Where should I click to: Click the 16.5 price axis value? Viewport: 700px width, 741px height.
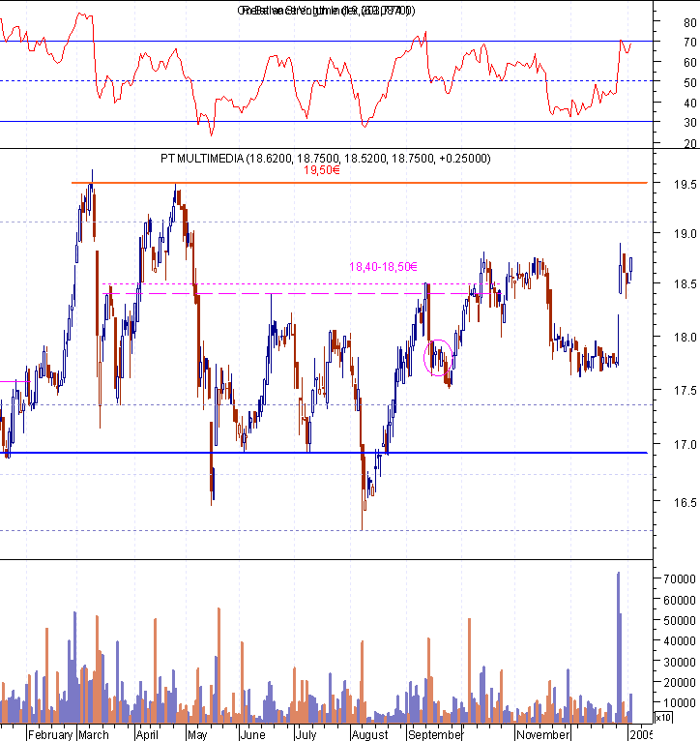[x=685, y=502]
